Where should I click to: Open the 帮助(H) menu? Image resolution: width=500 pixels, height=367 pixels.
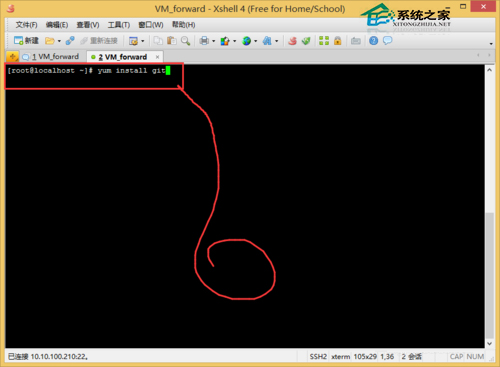pyautogui.click(x=183, y=25)
